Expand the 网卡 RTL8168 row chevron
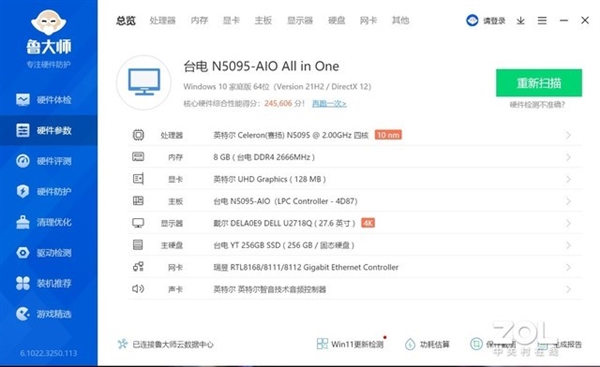 tap(568, 267)
